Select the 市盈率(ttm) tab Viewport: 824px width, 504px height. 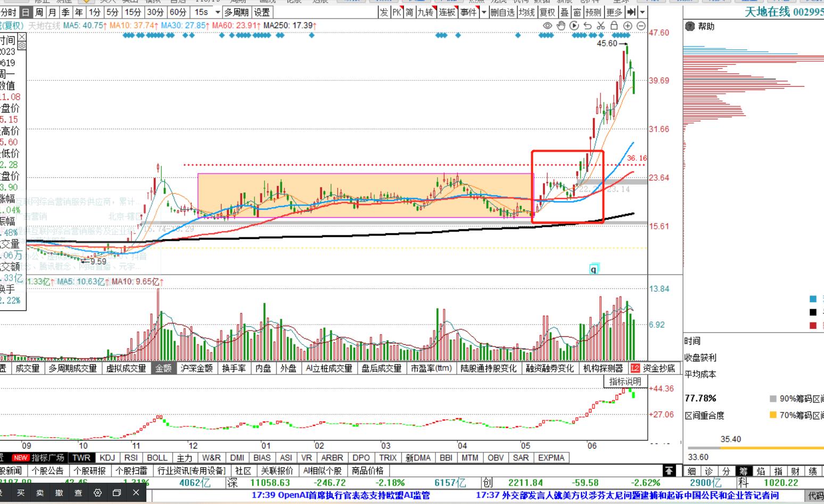pos(431,368)
